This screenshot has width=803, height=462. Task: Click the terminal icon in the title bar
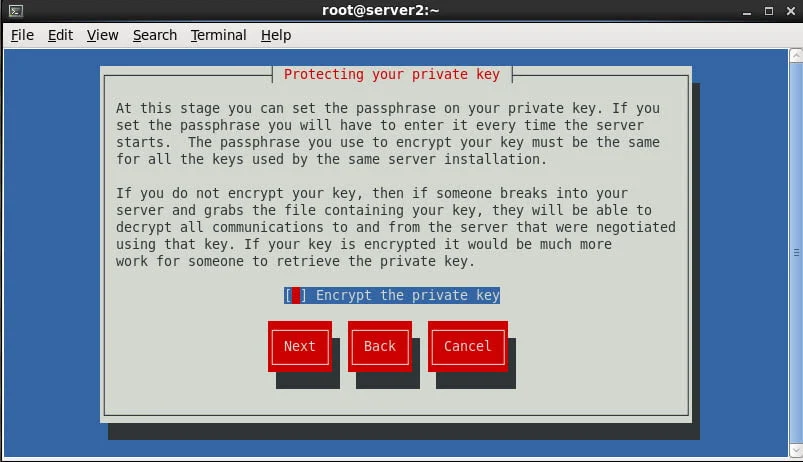15,11
